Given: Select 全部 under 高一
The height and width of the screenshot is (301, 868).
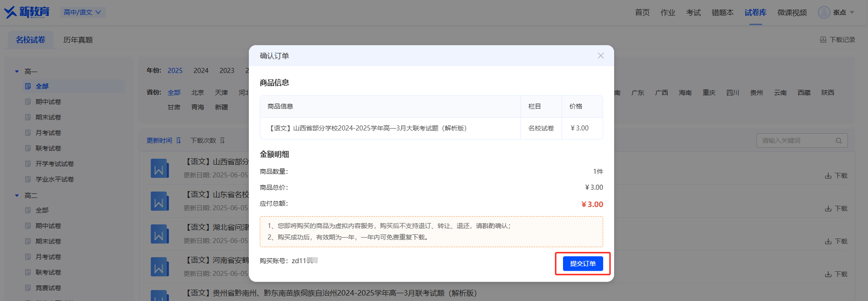Looking at the screenshot, I should click(x=74, y=86).
